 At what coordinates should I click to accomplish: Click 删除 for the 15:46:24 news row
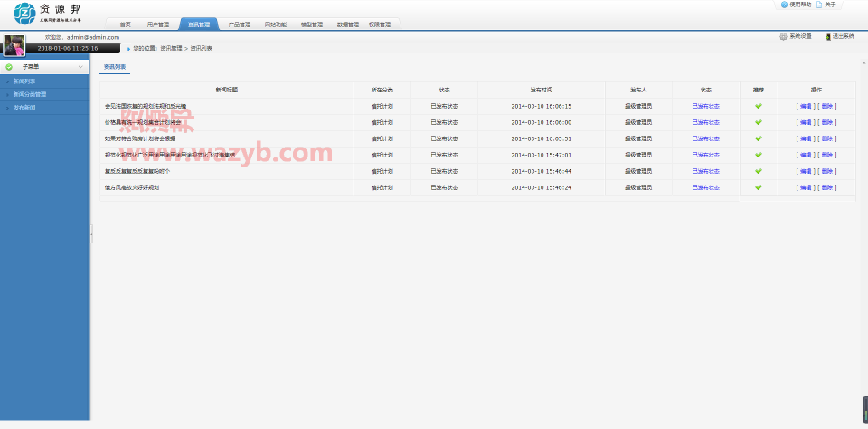point(827,187)
